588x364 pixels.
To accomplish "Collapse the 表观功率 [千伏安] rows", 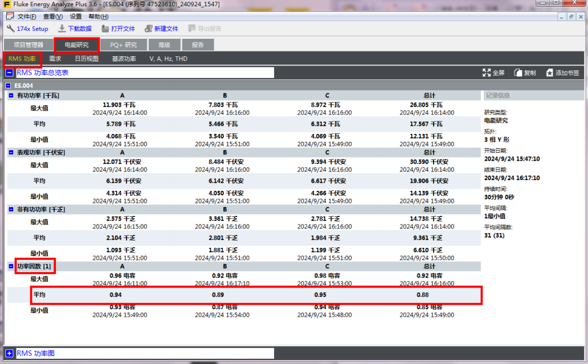I will click(x=11, y=153).
